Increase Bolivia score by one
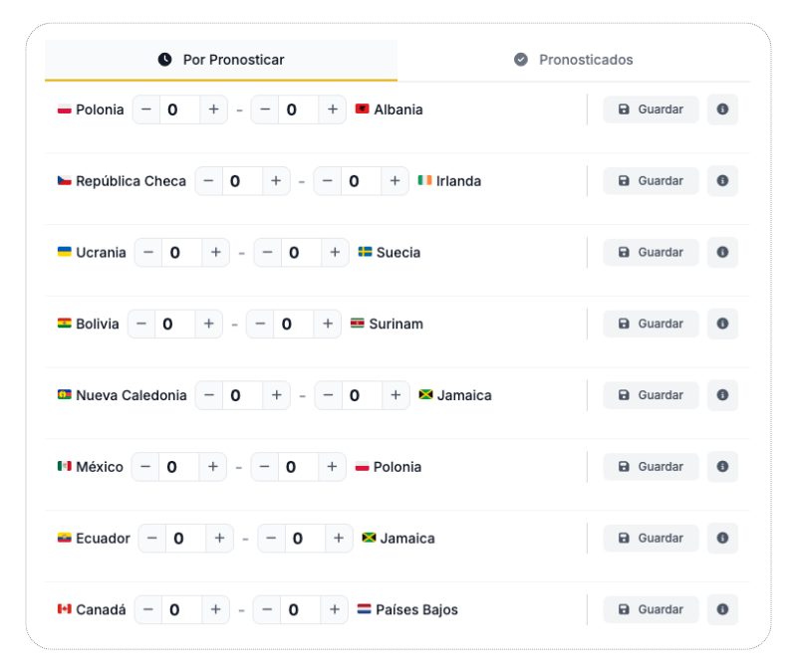The height and width of the screenshot is (672, 797). pos(208,324)
